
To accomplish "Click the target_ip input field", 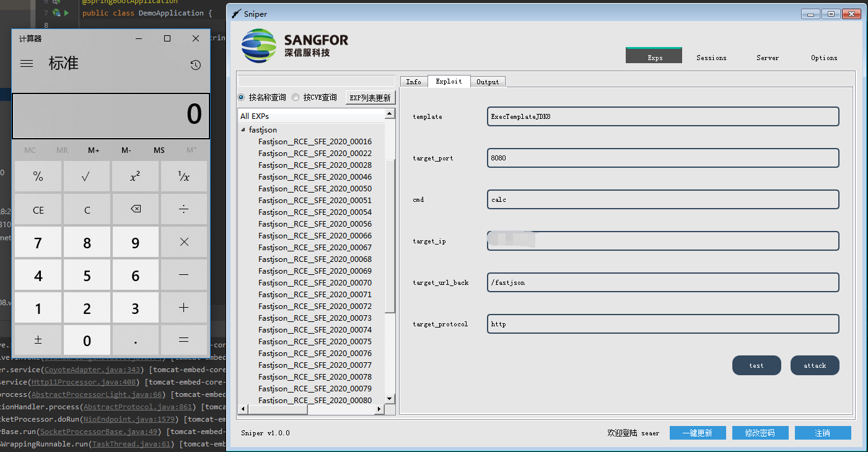I will point(663,241).
